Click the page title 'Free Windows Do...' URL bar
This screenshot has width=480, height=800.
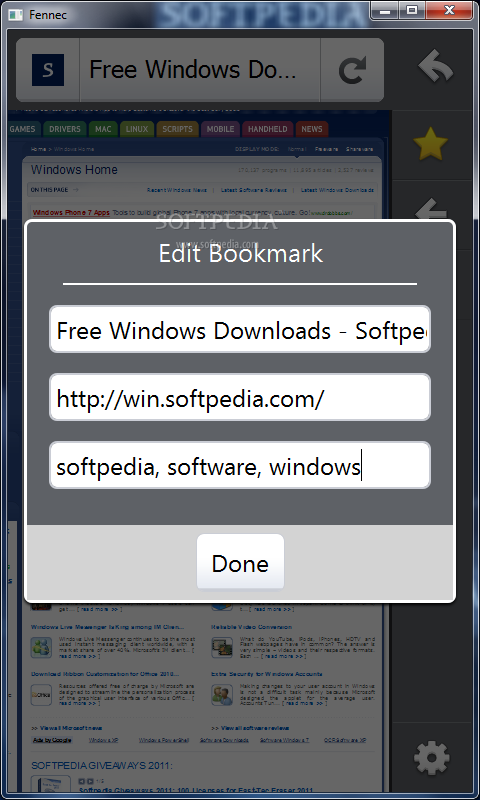(x=200, y=70)
